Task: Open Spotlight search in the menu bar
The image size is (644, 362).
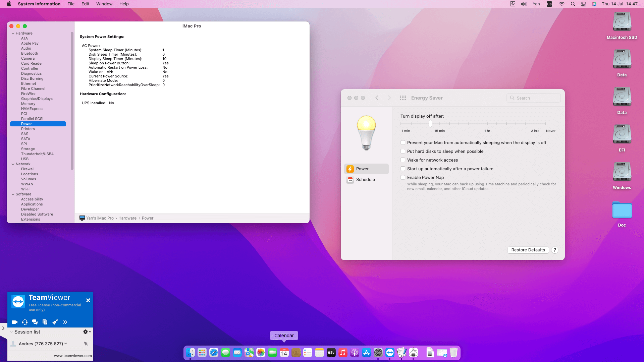Action: point(573,4)
